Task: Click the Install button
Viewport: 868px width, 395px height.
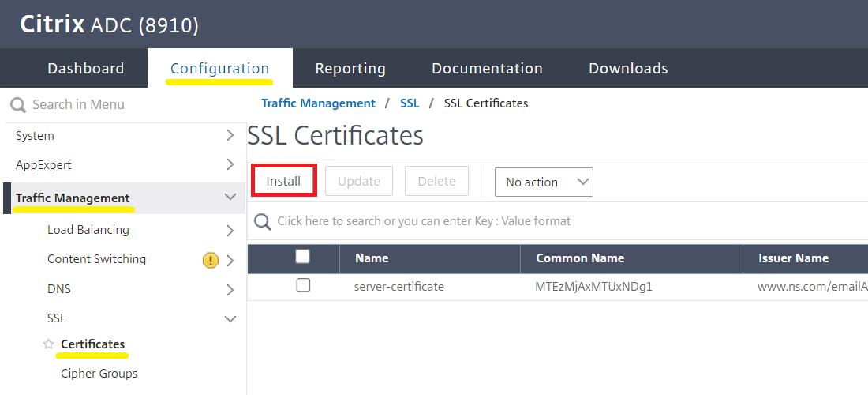Action: pyautogui.click(x=283, y=181)
